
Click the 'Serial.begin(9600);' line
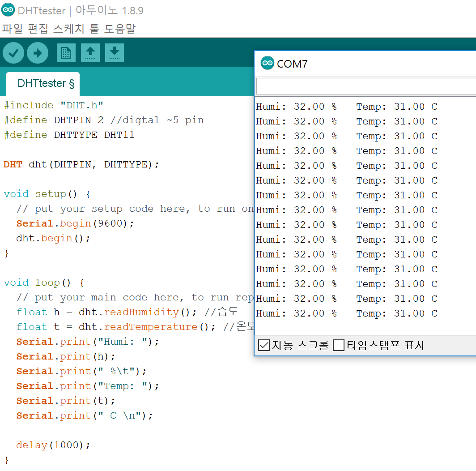[x=75, y=224]
